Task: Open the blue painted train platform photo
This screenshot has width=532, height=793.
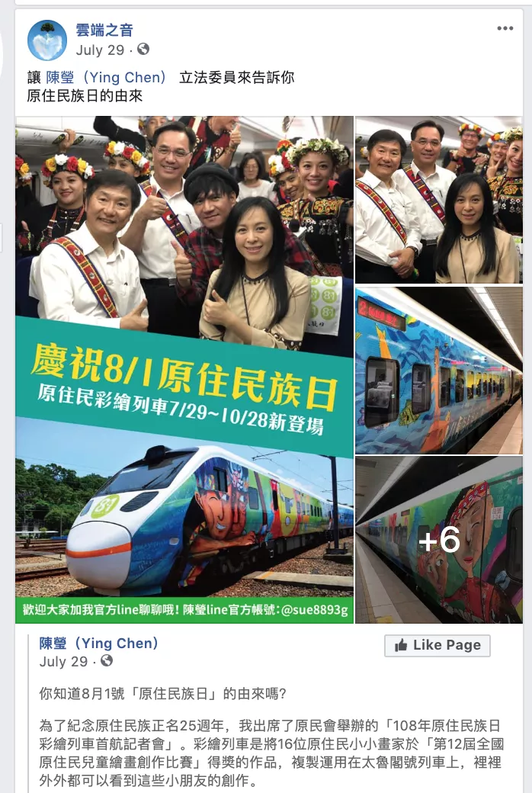Action: point(438,371)
